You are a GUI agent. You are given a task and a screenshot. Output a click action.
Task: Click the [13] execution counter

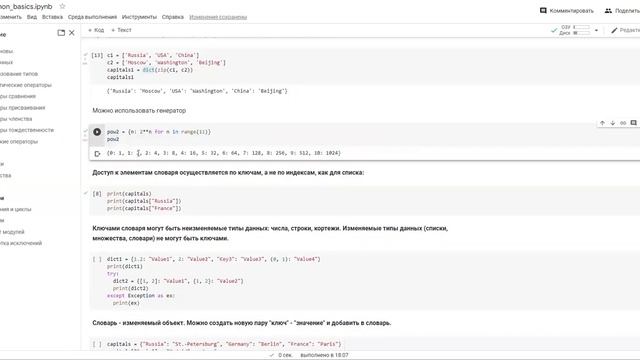pos(97,55)
